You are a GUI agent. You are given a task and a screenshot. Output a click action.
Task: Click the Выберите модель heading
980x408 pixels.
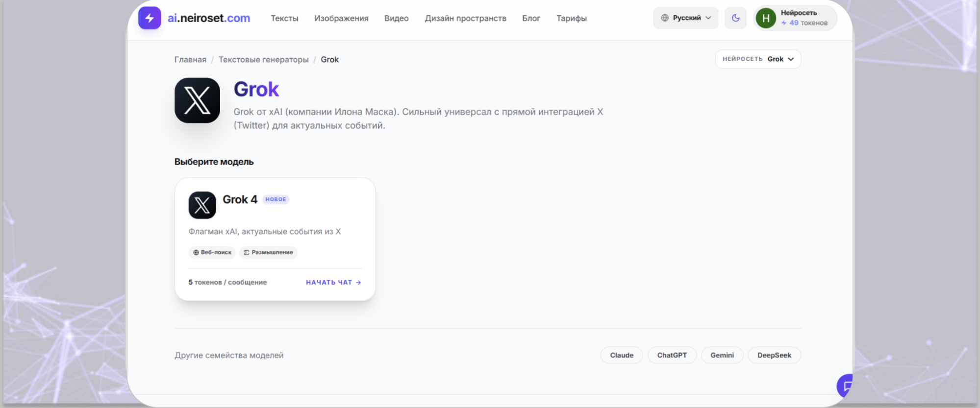[x=214, y=162]
